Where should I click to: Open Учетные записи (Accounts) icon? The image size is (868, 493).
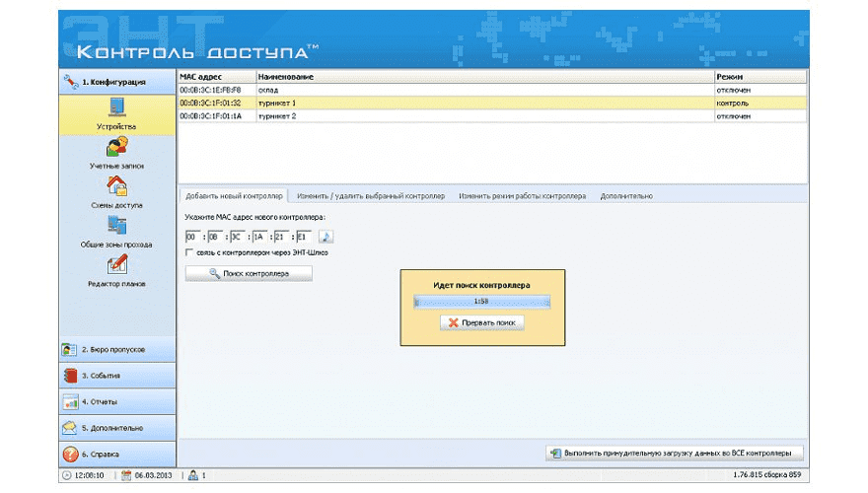click(x=116, y=147)
